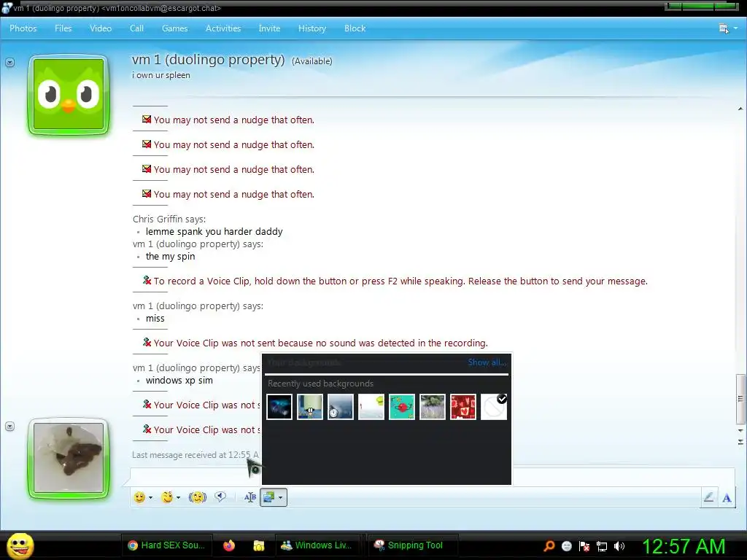This screenshot has height=560, width=747.
Task: Change the font with the AB icon
Action: 250,497
